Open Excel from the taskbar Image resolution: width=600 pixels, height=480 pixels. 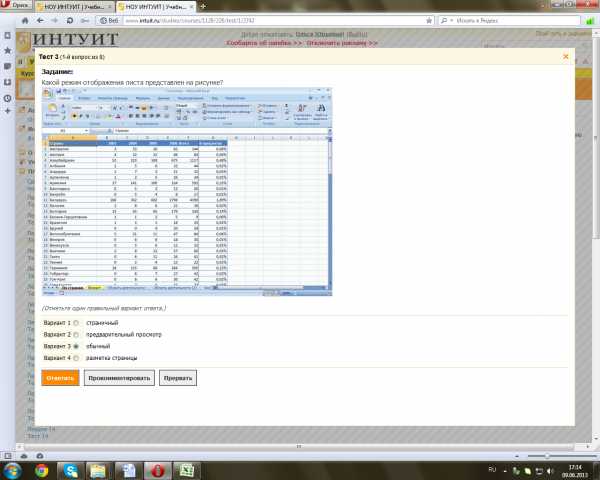coord(187,471)
